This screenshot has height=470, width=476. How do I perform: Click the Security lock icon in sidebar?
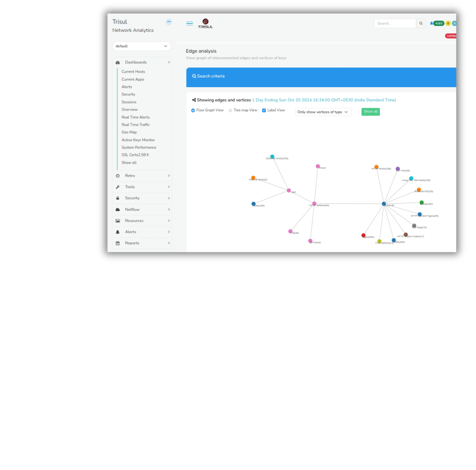[118, 198]
